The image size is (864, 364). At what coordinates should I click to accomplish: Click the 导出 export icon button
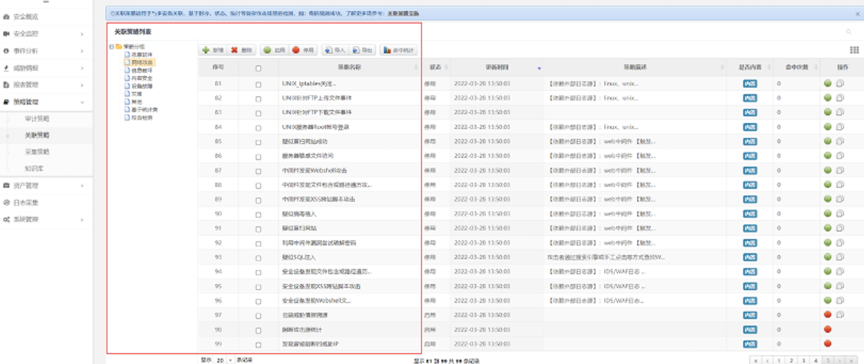pyautogui.click(x=362, y=50)
